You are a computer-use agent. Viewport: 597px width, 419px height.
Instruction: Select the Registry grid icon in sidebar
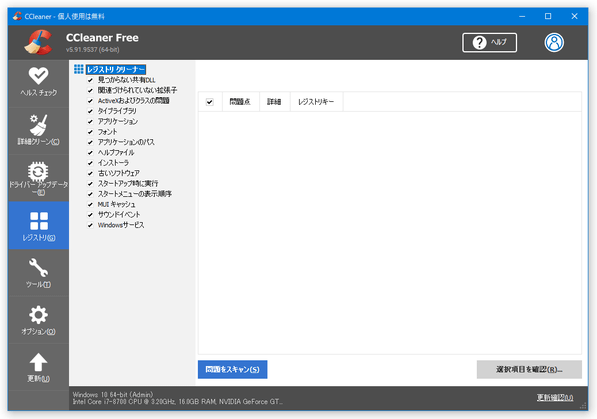pos(39,221)
